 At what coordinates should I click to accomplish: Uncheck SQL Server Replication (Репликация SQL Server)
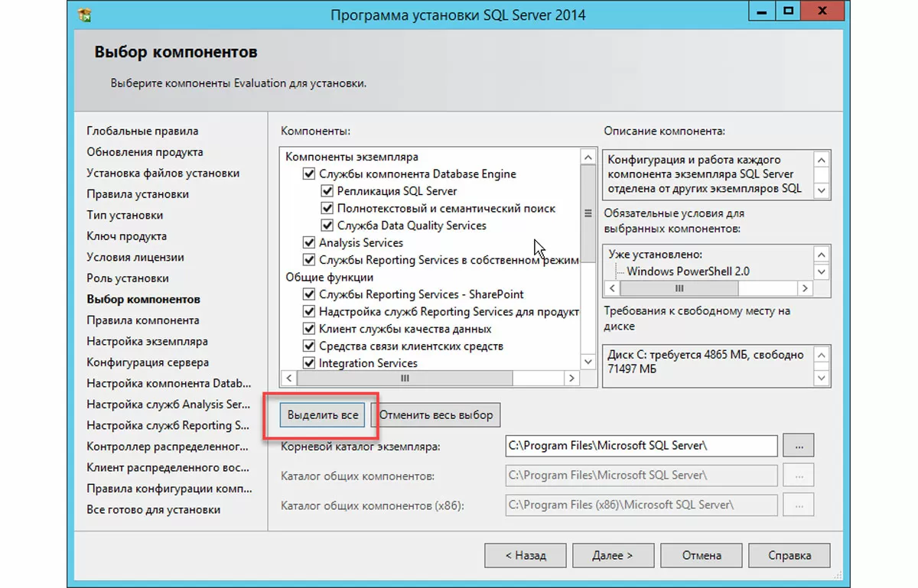(x=327, y=191)
